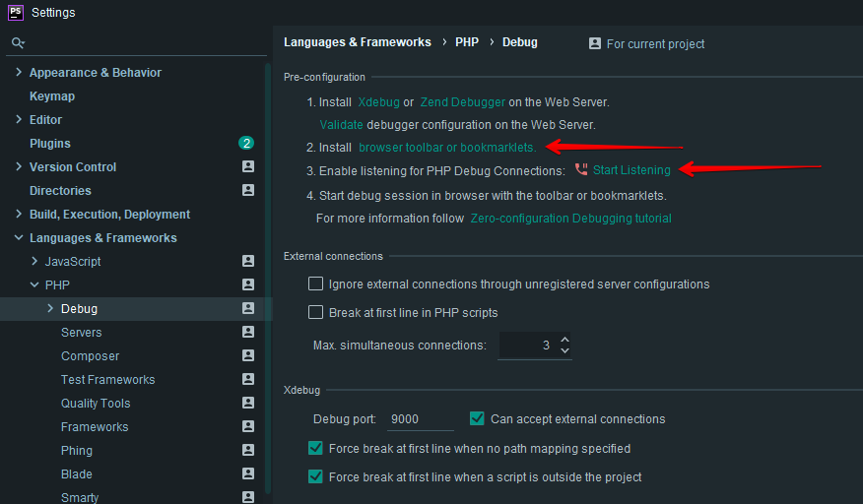Click project icon beside Version Control
Viewport: 863px width, 504px height.
pos(248,166)
